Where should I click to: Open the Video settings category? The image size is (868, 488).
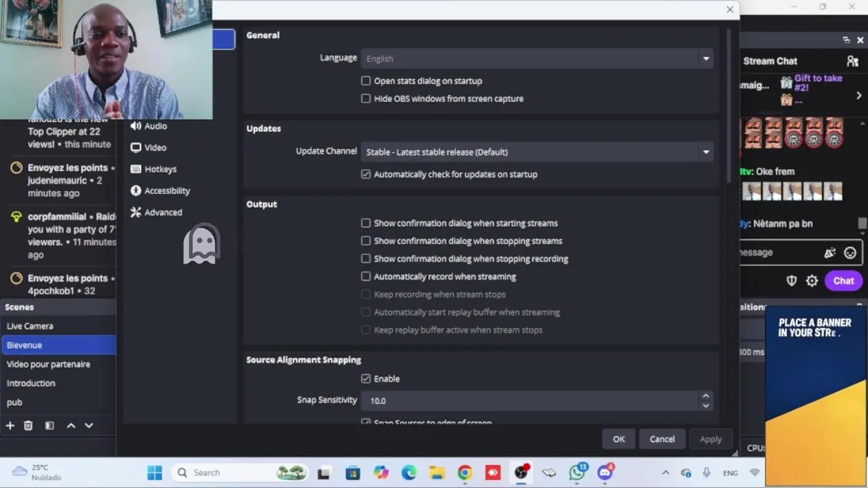tap(149, 148)
